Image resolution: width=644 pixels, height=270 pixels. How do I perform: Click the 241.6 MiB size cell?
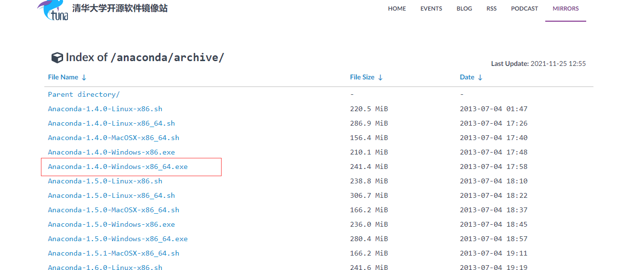pos(369,267)
